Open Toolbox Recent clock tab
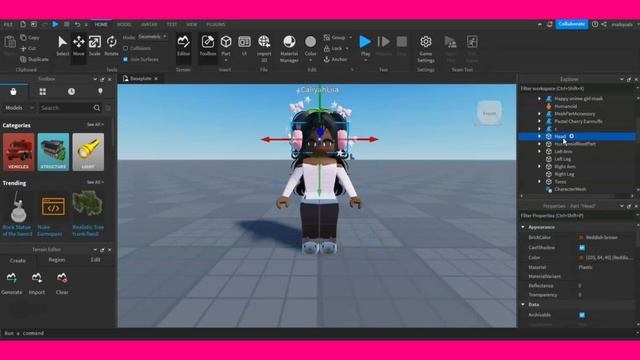 (71, 92)
